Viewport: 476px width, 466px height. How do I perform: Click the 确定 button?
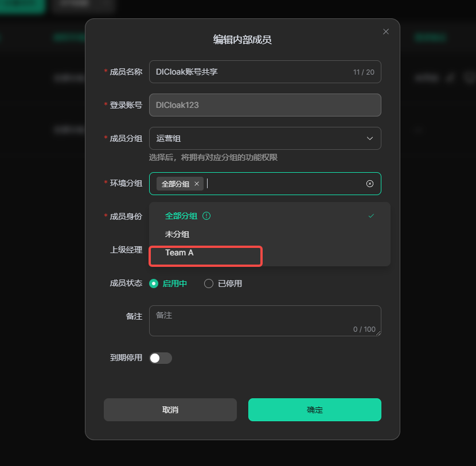click(315, 410)
